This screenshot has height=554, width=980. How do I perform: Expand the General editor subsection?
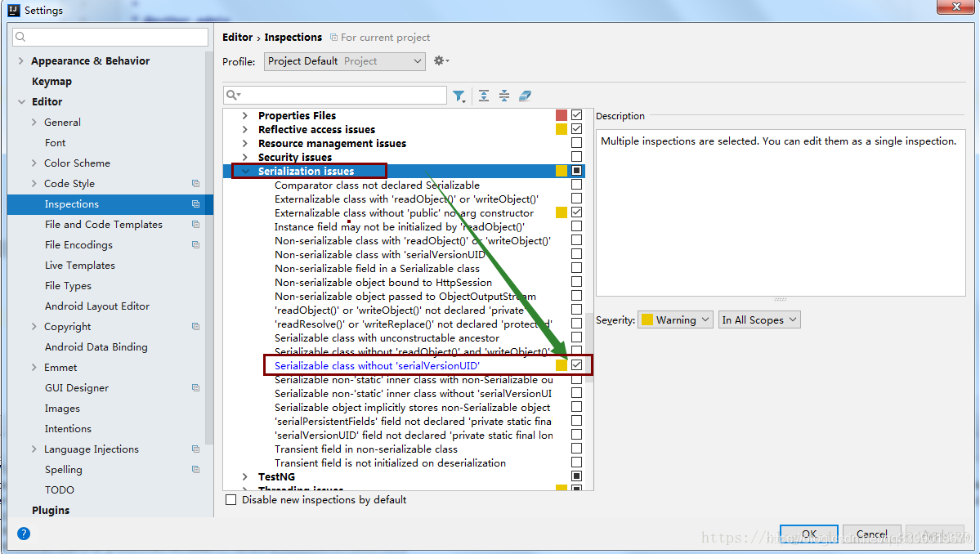34,123
